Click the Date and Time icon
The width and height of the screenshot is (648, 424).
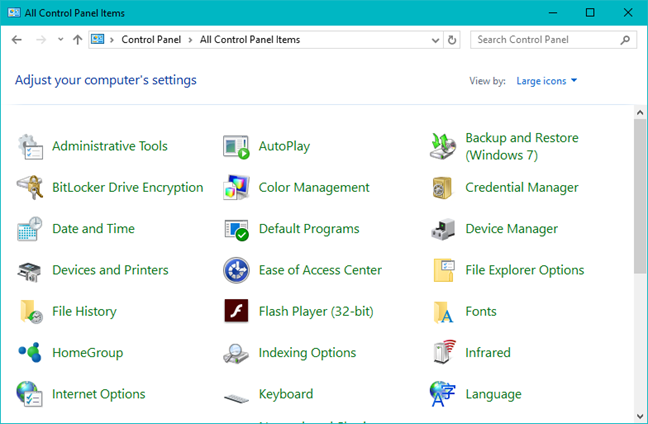(30, 229)
